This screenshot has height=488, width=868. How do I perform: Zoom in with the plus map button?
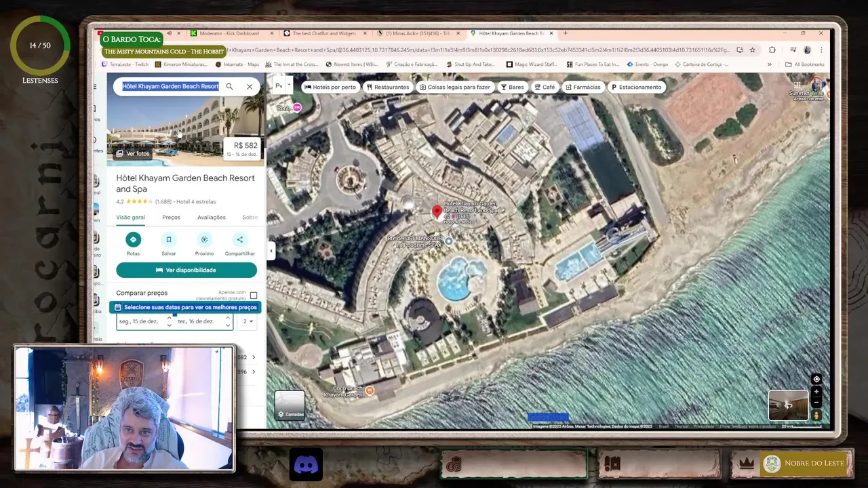click(816, 391)
